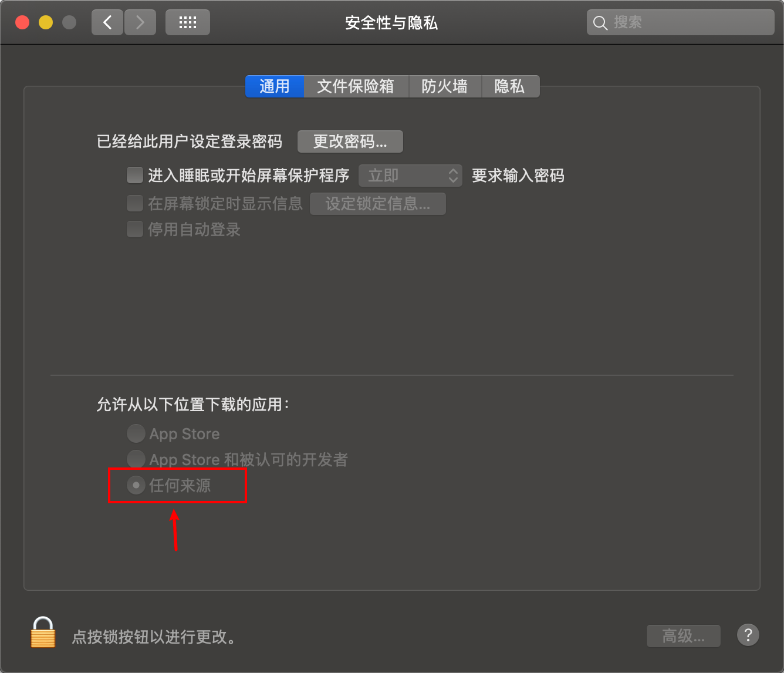The height and width of the screenshot is (673, 784).
Task: Click into the 搜索 search field
Action: click(x=681, y=22)
